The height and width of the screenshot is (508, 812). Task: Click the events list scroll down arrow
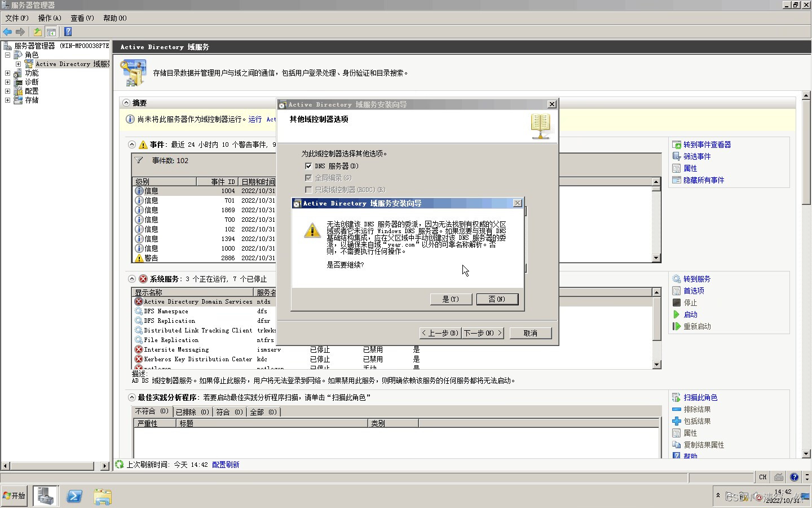[656, 258]
